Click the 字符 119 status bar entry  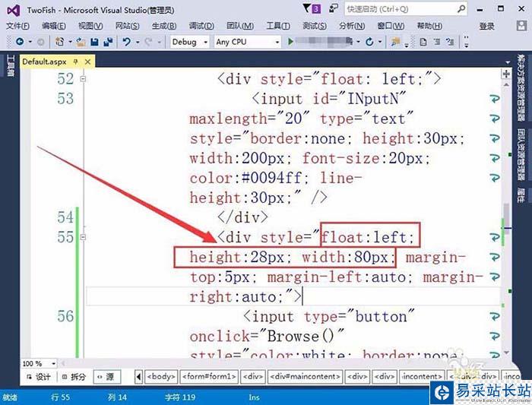tap(180, 397)
